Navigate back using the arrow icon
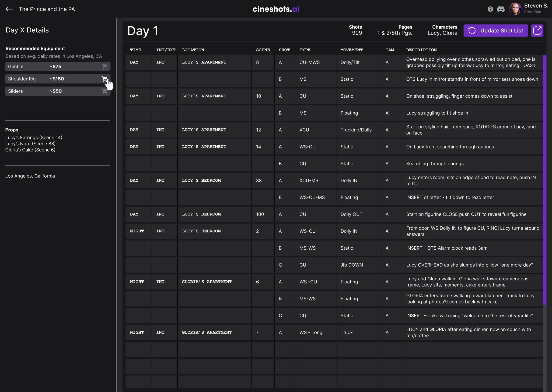The width and height of the screenshot is (552, 392). (9, 9)
